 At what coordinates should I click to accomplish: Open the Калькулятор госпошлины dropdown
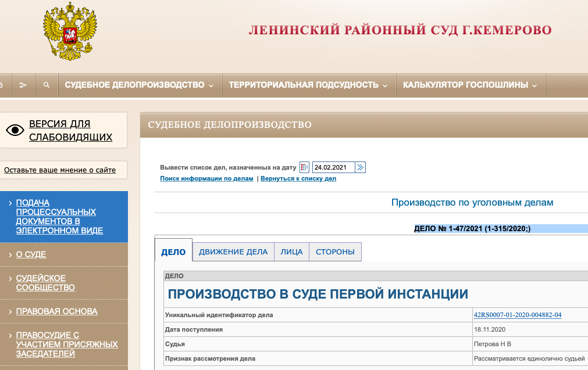470,85
